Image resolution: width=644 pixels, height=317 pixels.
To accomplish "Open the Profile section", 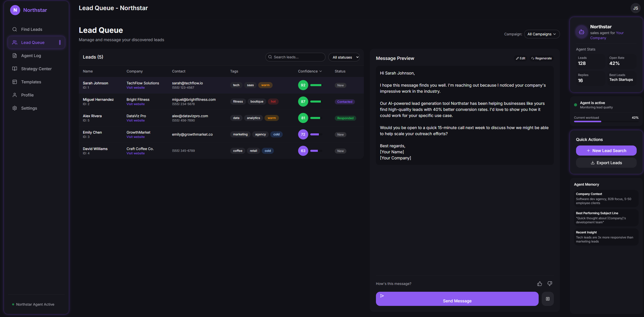I will pyautogui.click(x=27, y=95).
